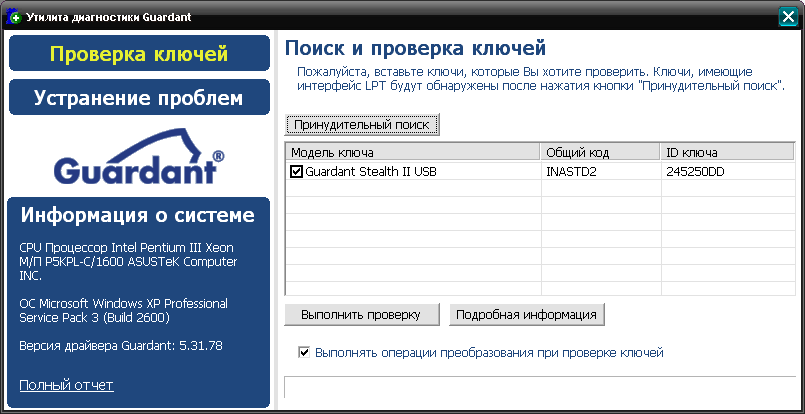Image resolution: width=805 pixels, height=414 pixels.
Task: Toggle Выполнять операции преобразования checkbox
Action: (304, 352)
